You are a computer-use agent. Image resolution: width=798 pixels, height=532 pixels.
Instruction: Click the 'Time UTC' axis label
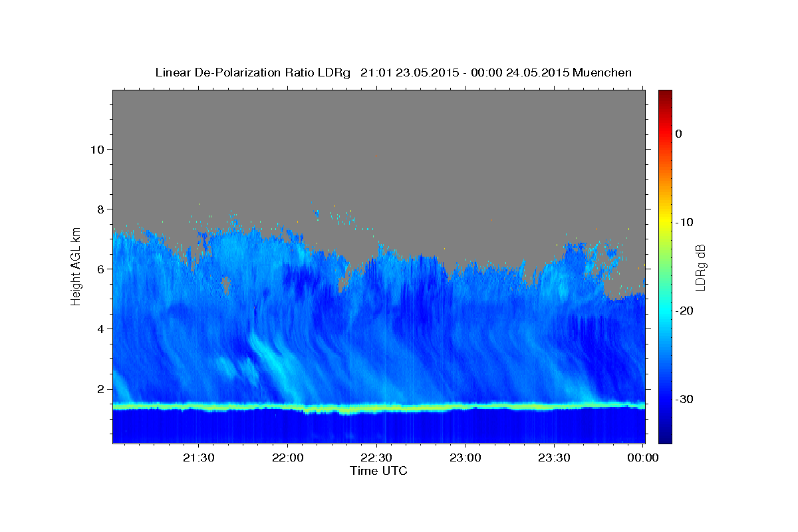coord(378,471)
